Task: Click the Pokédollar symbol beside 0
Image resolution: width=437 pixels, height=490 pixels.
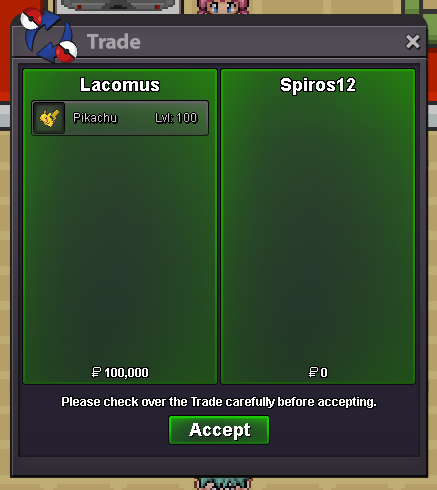Action: point(313,372)
